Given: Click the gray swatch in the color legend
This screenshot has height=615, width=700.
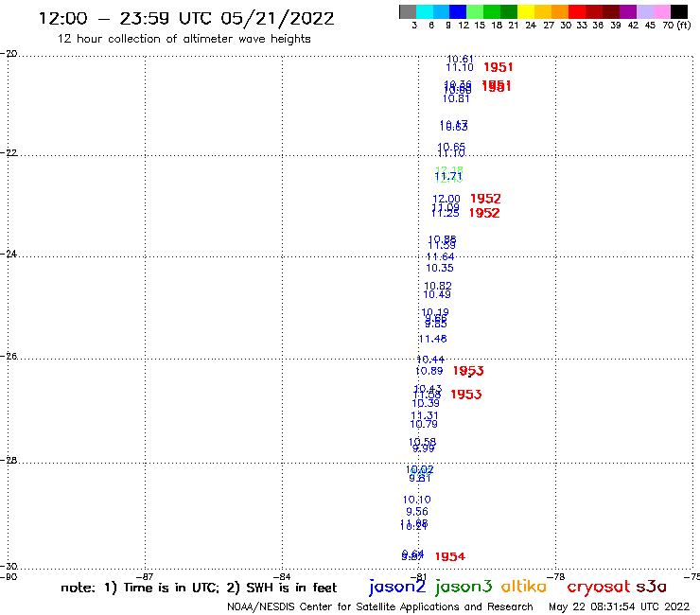Looking at the screenshot, I should click(x=408, y=11).
